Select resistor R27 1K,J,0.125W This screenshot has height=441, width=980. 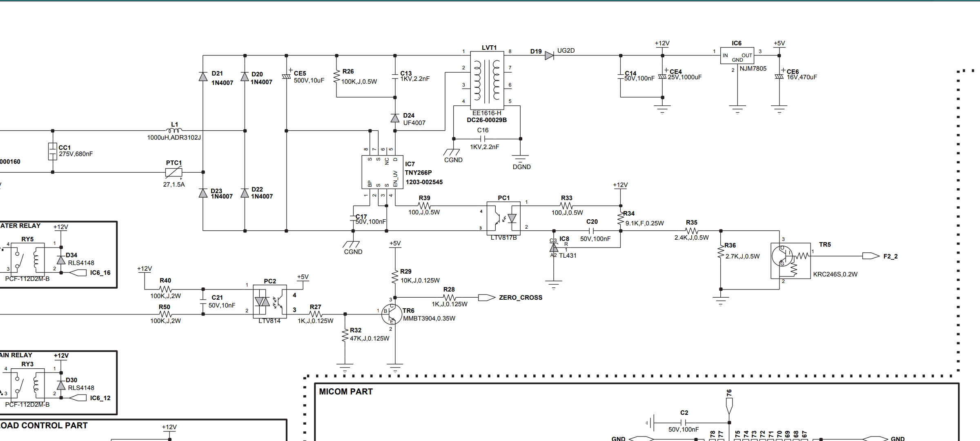coord(315,314)
